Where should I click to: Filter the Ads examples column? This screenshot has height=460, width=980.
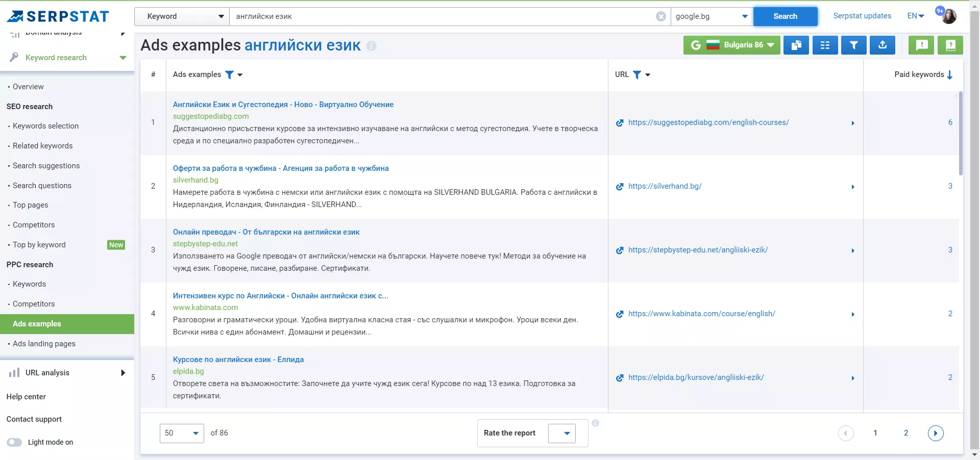click(x=230, y=75)
